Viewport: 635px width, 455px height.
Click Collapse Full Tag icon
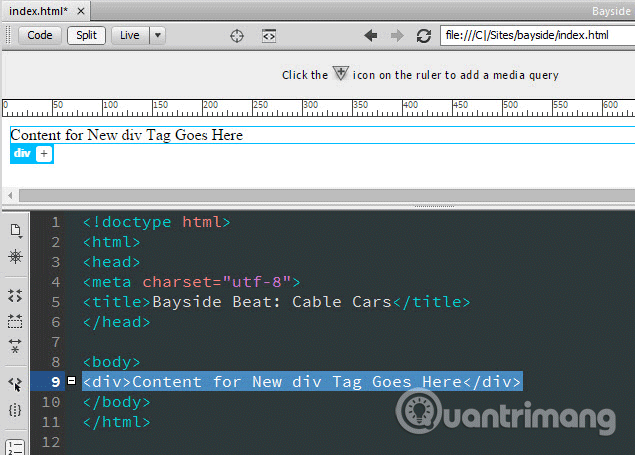tap(15, 296)
